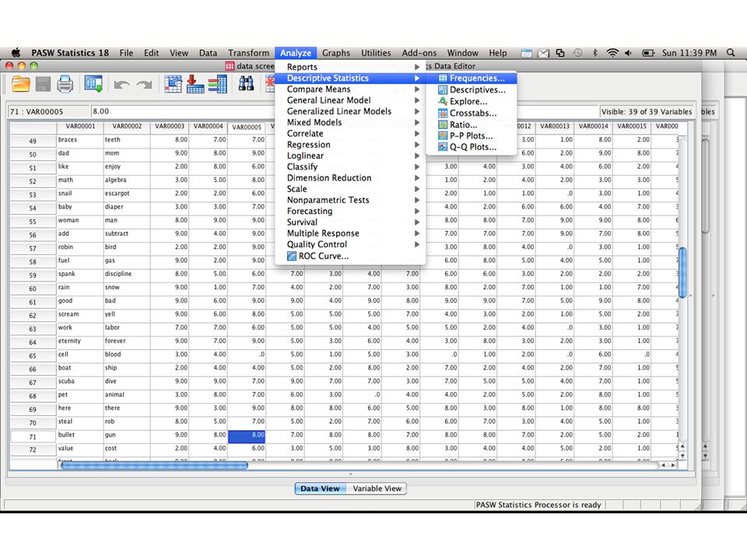Click the Redo arrow in the toolbar
The width and height of the screenshot is (747, 560).
[x=144, y=86]
